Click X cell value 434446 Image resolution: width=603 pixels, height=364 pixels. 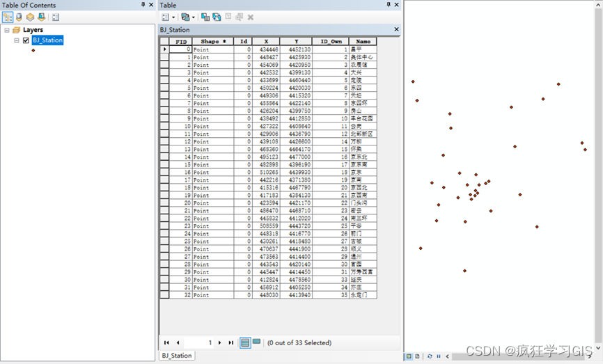pos(266,49)
